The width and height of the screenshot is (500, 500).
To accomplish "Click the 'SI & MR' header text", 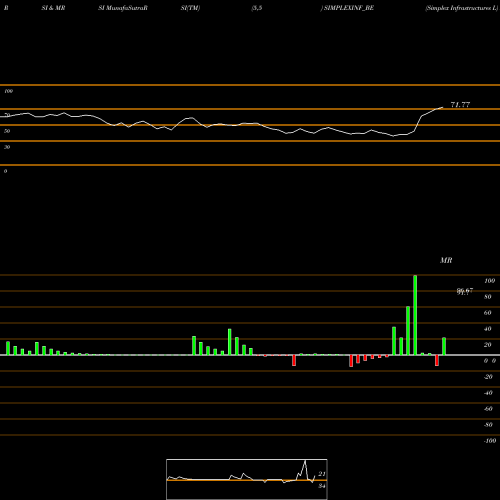I will click(x=53, y=8).
